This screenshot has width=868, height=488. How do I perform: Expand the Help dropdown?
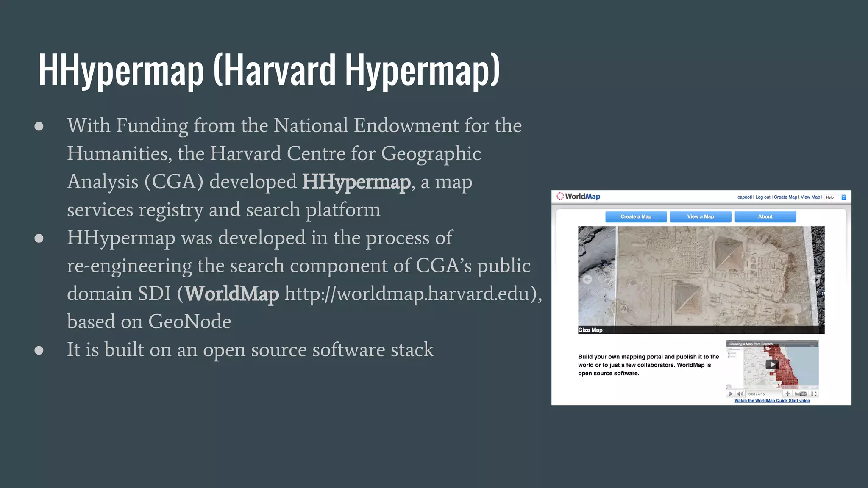pos(835,197)
